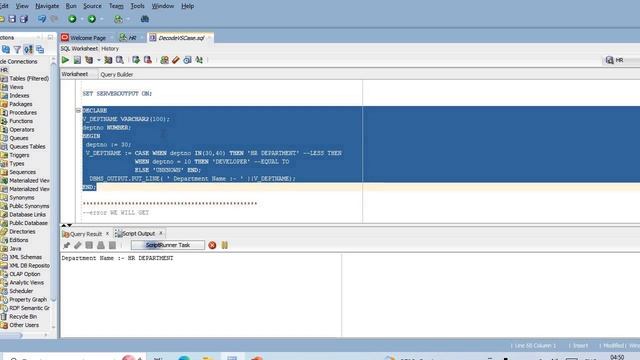This screenshot has height=360, width=640.
Task: Click the binoculars search icon in toolbar
Action: pos(144,19)
